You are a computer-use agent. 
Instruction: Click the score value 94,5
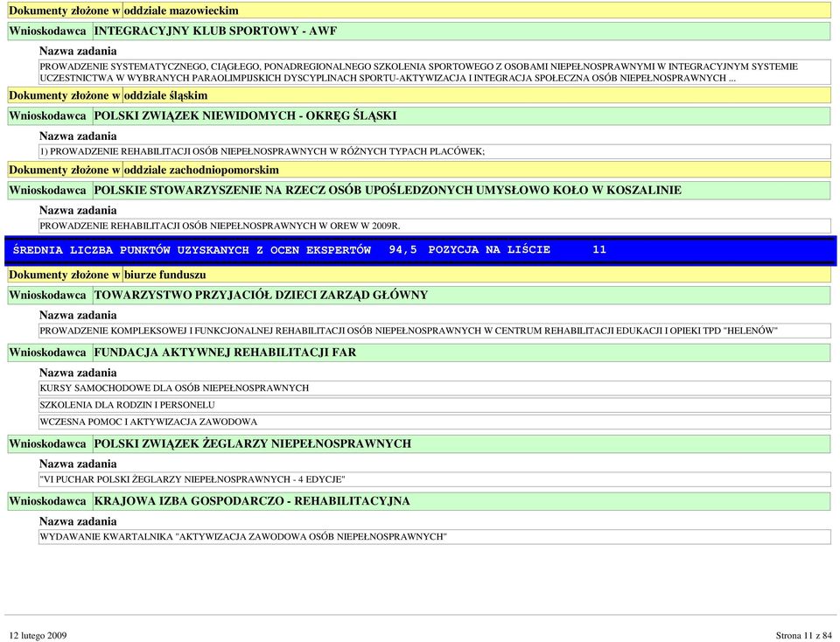402,249
